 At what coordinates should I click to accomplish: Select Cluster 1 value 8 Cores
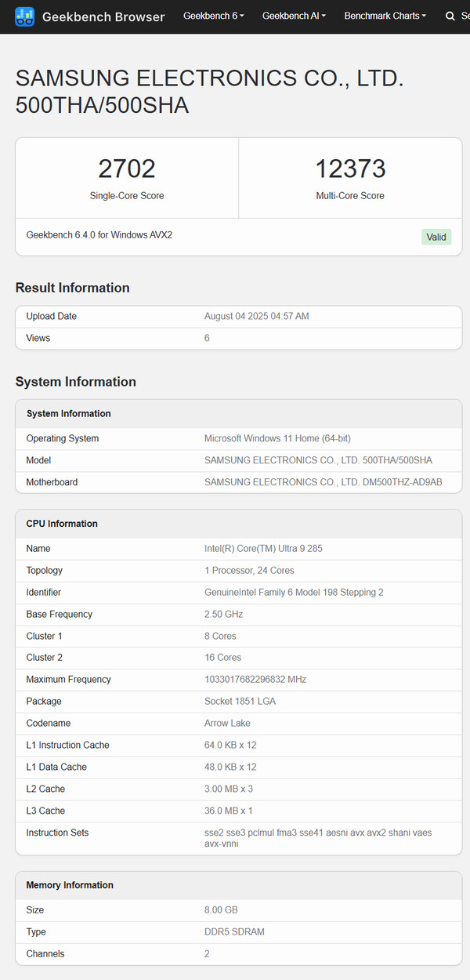[x=220, y=636]
